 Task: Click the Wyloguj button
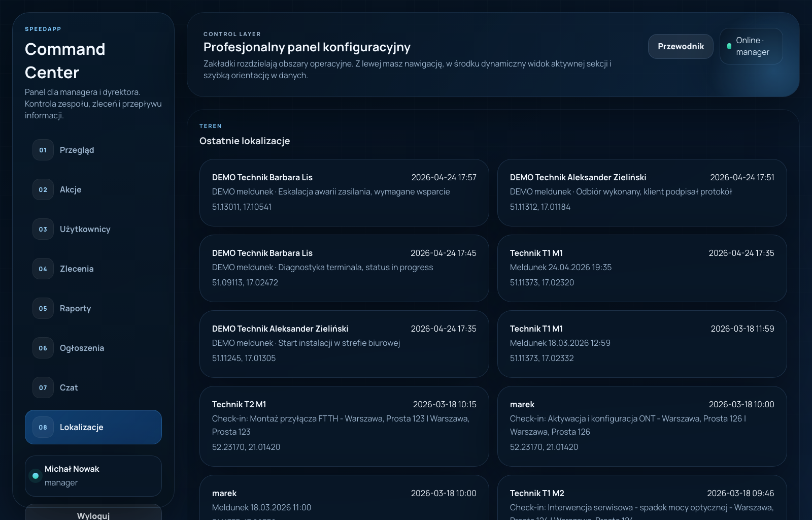click(93, 514)
